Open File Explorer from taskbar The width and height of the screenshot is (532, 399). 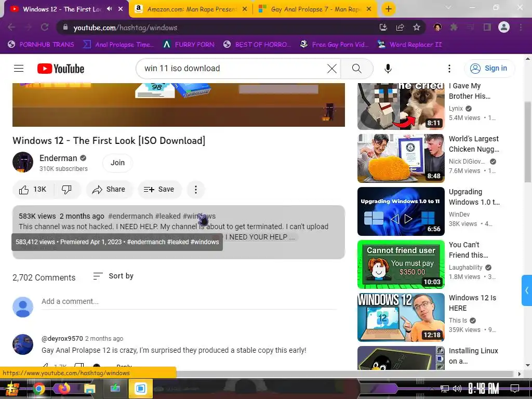click(x=89, y=389)
